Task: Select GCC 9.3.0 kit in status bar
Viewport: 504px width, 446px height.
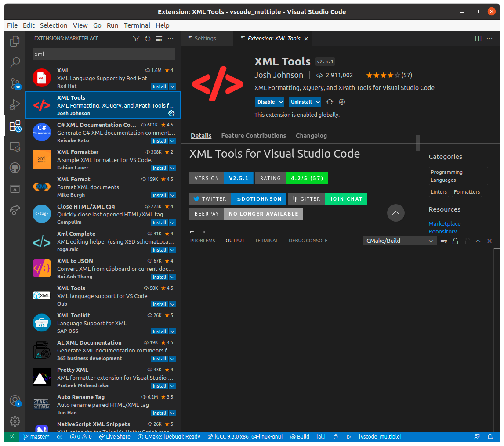Action: tap(245, 437)
